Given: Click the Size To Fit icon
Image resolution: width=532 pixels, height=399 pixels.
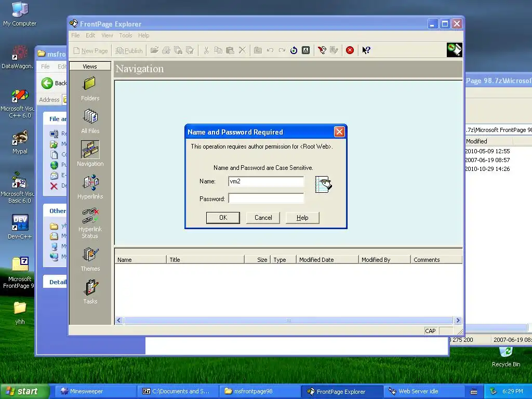Looking at the screenshot, I should tap(305, 50).
